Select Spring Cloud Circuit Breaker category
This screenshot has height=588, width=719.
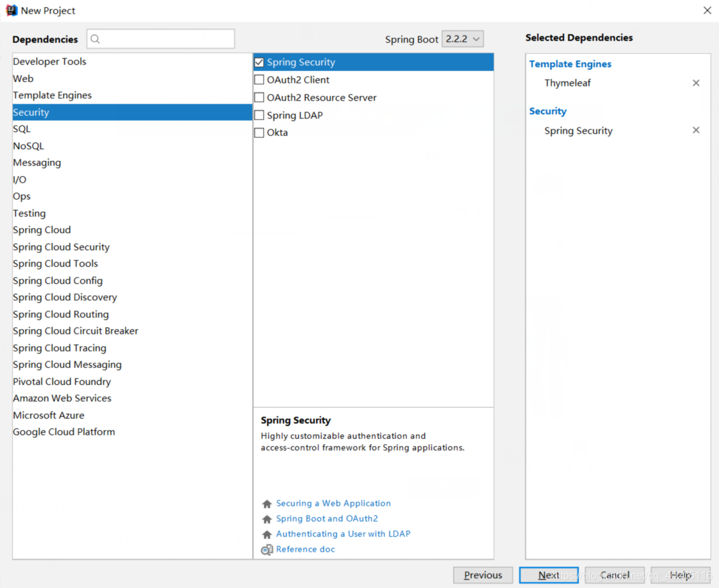[132, 331]
